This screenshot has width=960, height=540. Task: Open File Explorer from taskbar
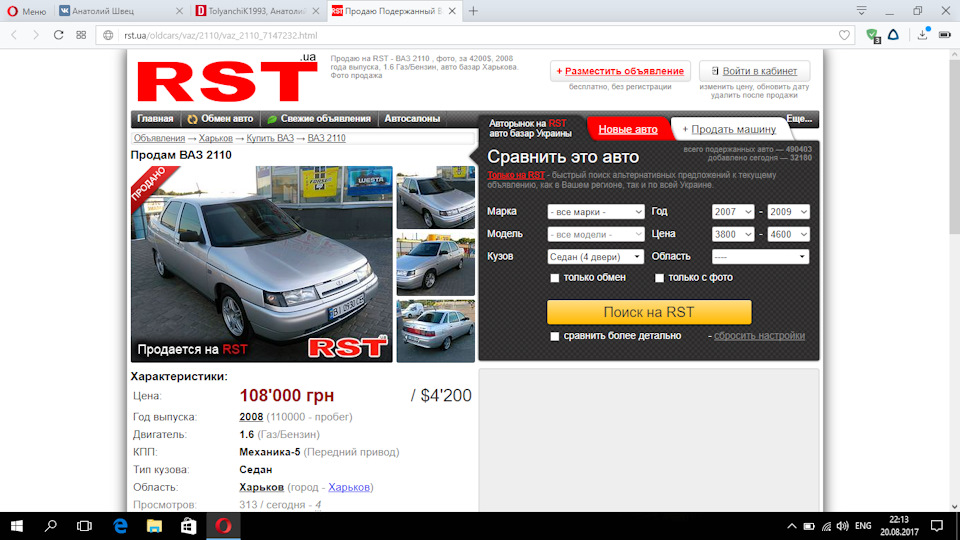click(154, 526)
